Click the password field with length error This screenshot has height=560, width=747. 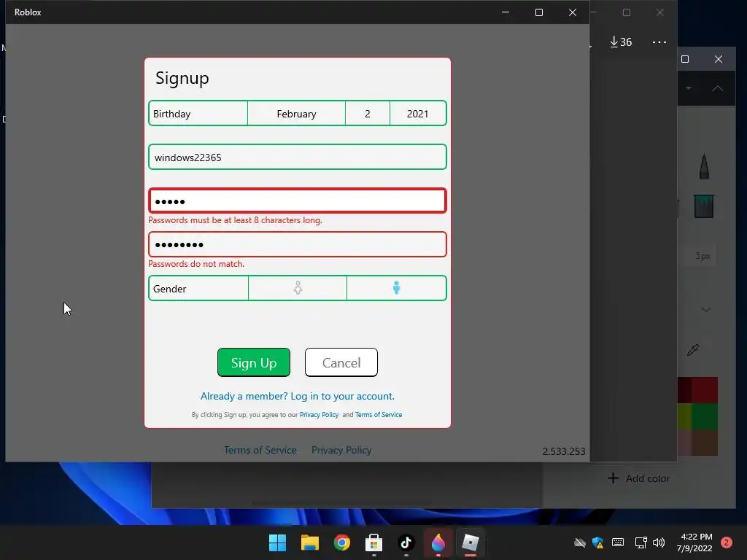(298, 201)
